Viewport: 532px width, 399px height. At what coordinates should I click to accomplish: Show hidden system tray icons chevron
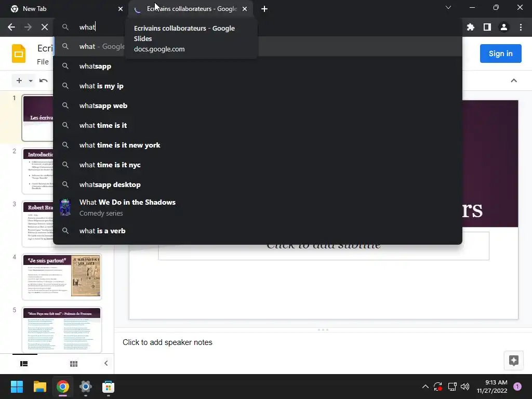(x=425, y=387)
